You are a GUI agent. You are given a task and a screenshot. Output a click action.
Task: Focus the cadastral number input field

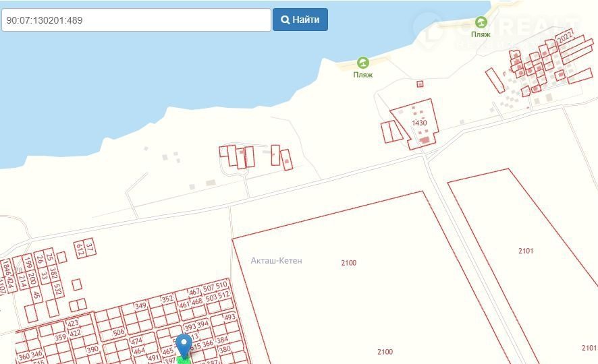(x=136, y=20)
